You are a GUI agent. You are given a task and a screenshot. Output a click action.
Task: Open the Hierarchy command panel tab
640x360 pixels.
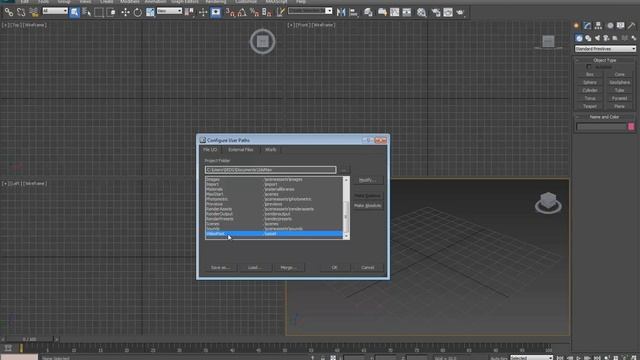pyautogui.click(x=598, y=25)
